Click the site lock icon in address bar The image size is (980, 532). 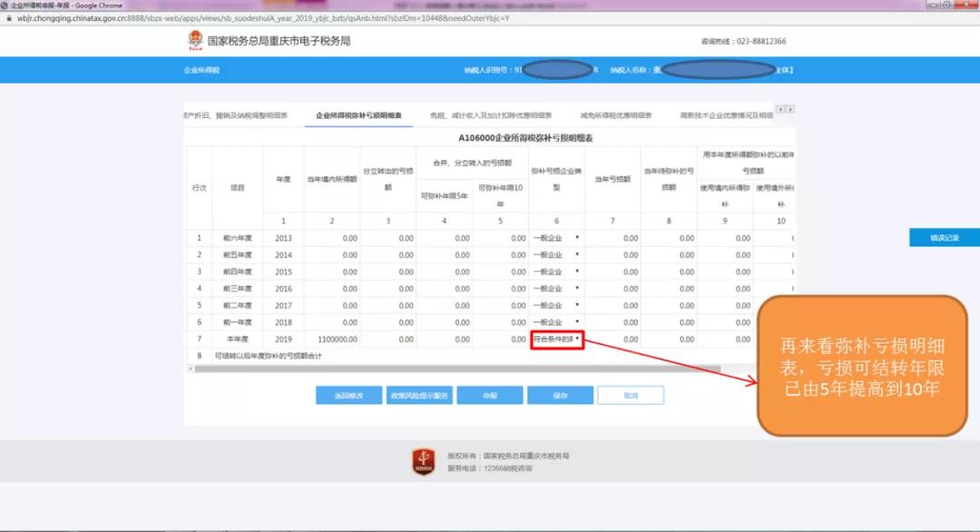click(x=9, y=18)
